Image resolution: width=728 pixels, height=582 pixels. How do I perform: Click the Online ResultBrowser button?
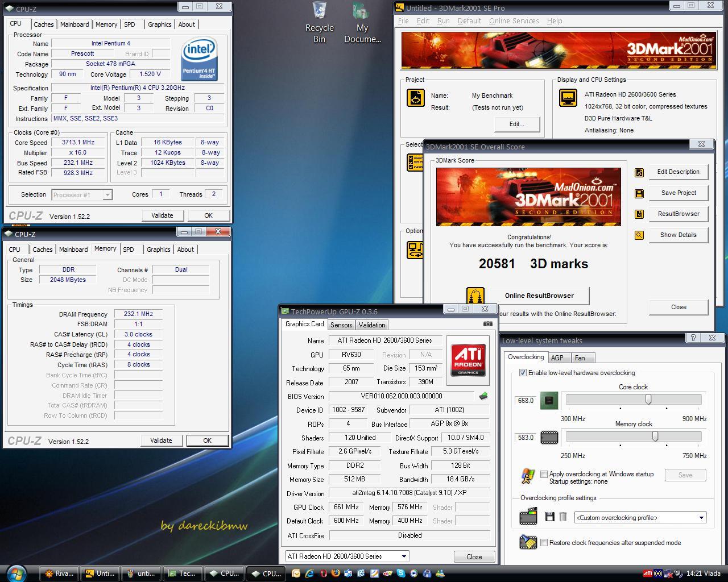539,296
